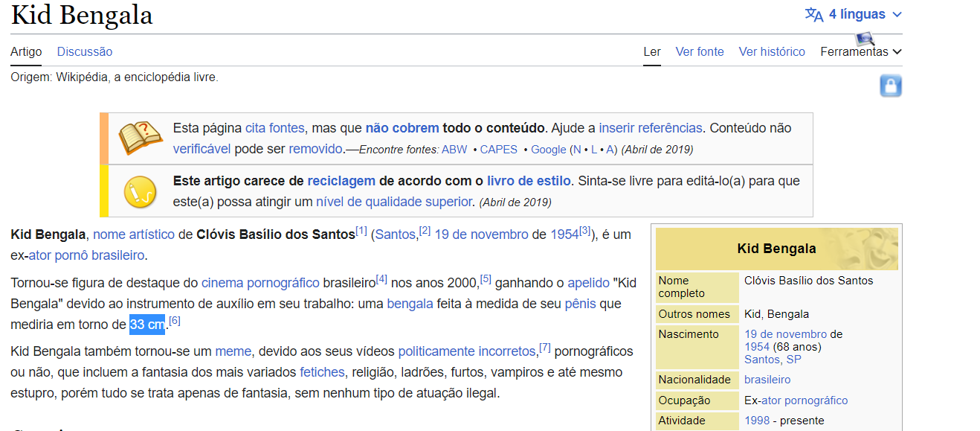
Task: Select the Artigo tab
Action: (26, 52)
